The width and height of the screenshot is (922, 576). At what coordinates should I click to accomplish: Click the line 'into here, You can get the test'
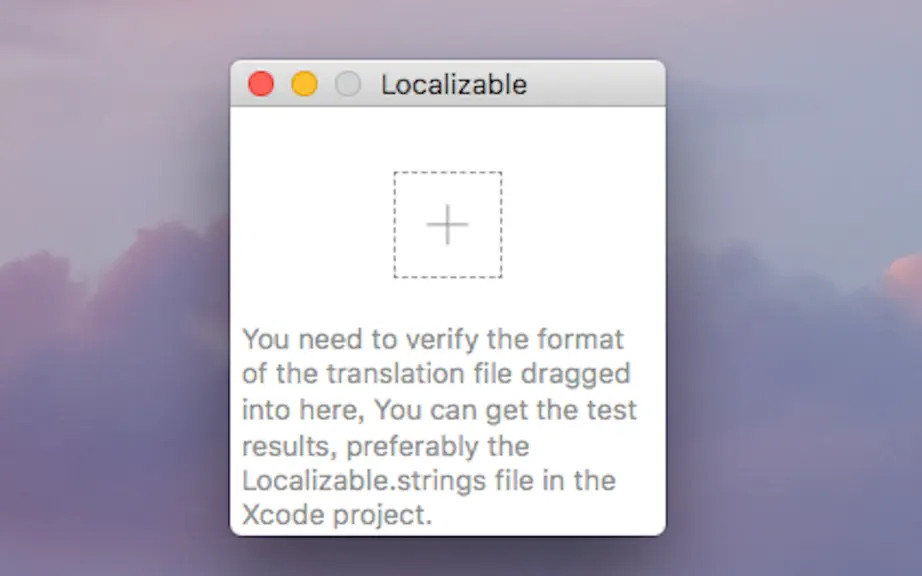coord(439,410)
